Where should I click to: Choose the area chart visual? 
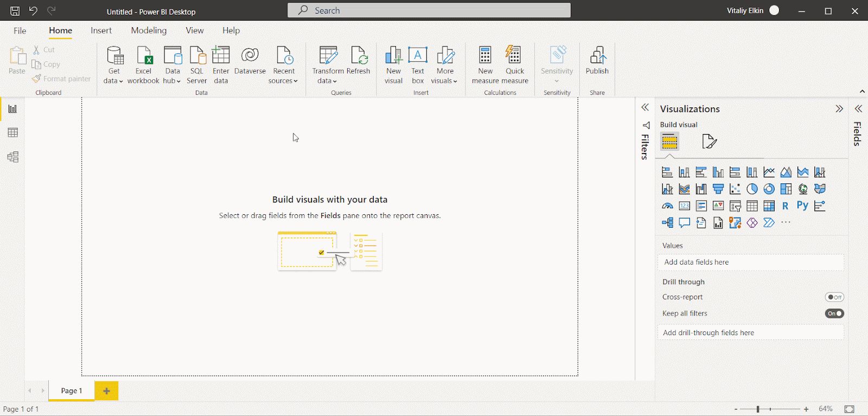click(786, 172)
